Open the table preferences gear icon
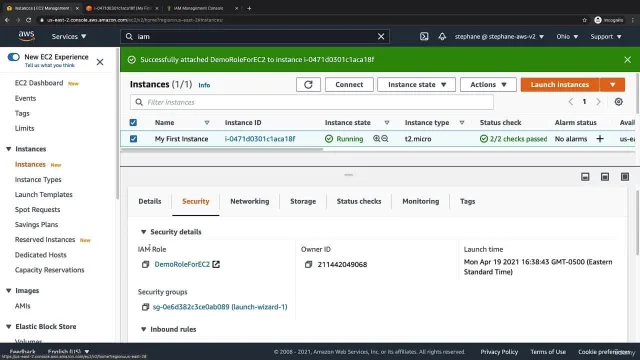This screenshot has width=640, height=360. (618, 102)
